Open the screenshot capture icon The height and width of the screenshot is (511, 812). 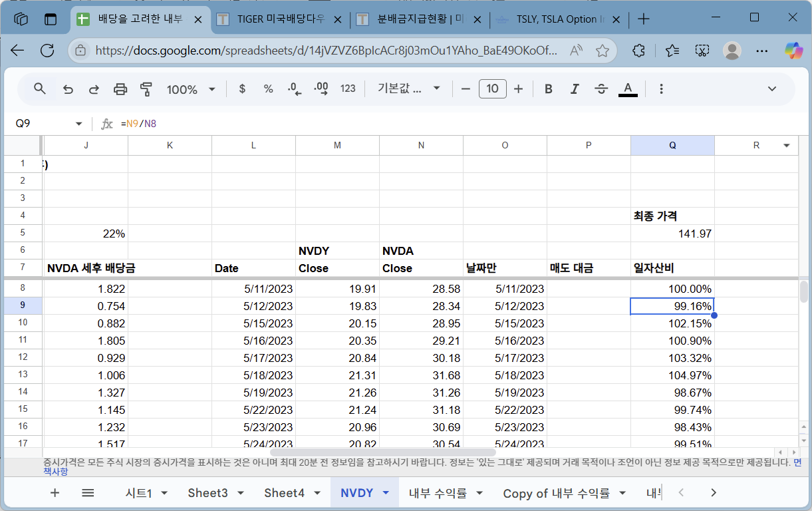702,51
